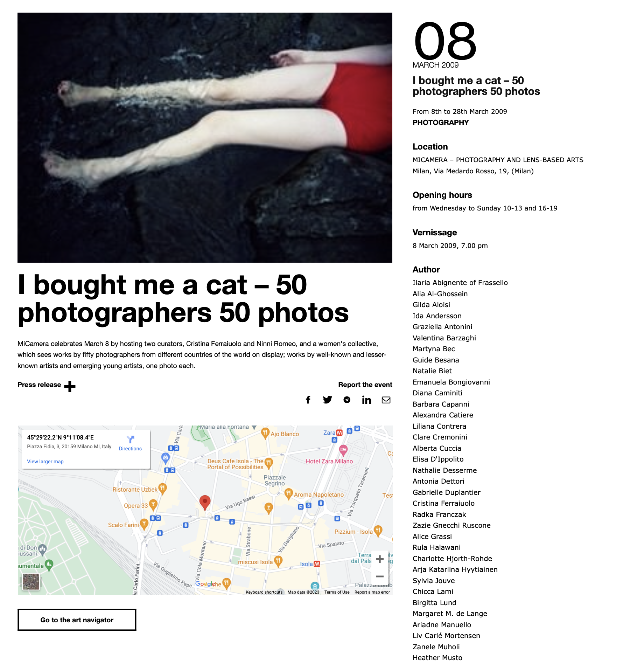Click Go to the art navigator button
Screen dimensions: 644x664
click(77, 620)
